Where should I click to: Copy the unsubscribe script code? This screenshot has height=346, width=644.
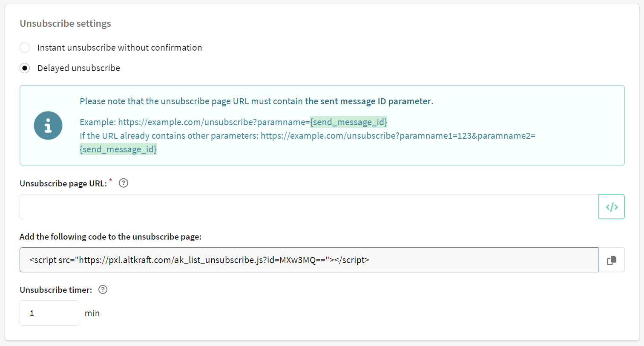coord(612,260)
